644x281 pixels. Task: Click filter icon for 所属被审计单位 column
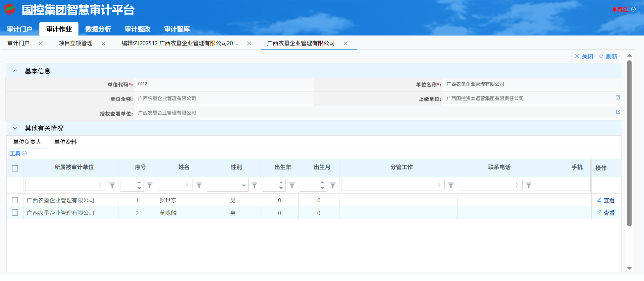click(x=112, y=185)
